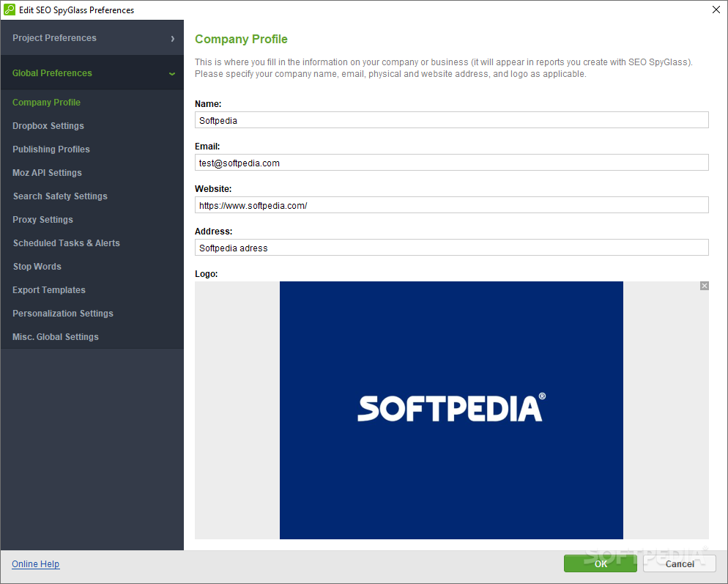Open Stop Words settings
This screenshot has height=584, width=728.
click(37, 267)
